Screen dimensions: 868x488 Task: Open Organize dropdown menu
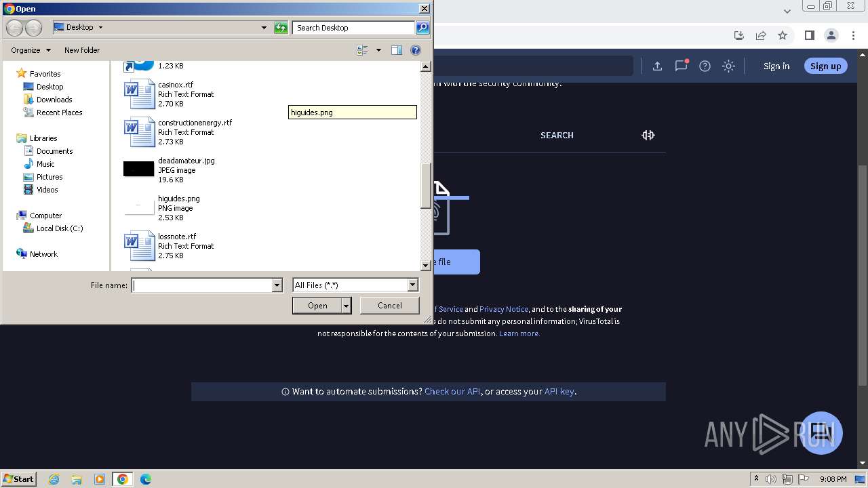[x=31, y=50]
